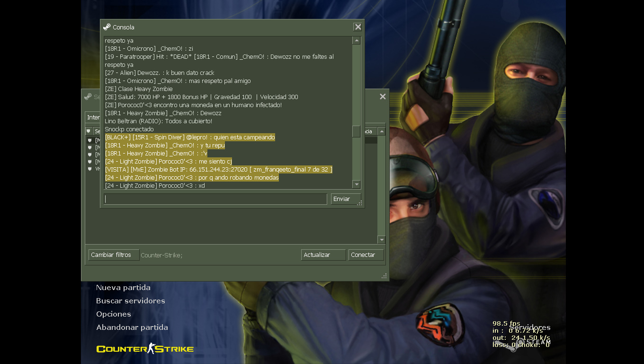Click the Servidores label at bottom right
Screen dimensions: 644x364
pyautogui.click(x=530, y=328)
